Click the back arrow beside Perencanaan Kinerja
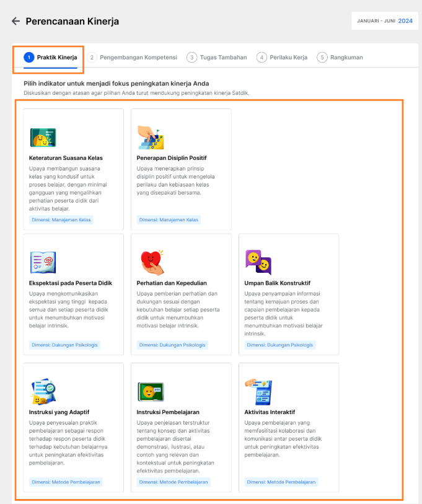This screenshot has width=422, height=504. (x=15, y=21)
